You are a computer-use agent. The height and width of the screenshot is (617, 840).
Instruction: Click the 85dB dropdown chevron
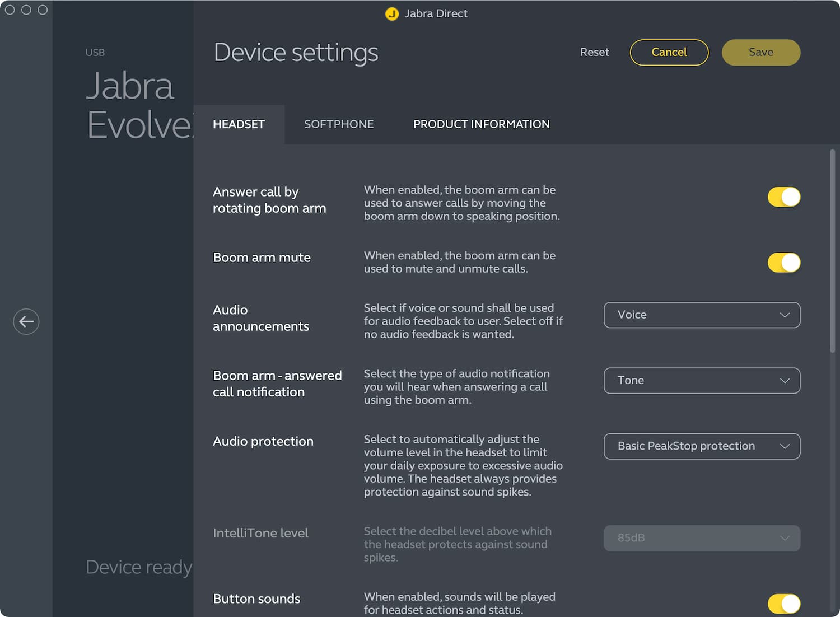785,538
